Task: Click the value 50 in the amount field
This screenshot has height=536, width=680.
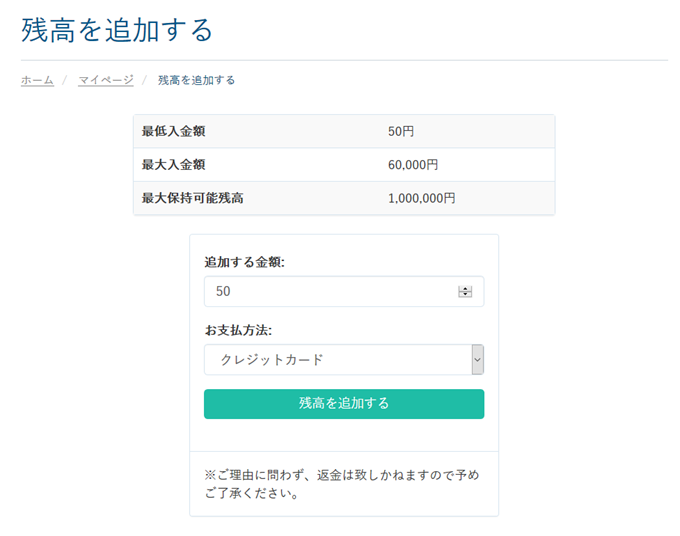Action: (x=223, y=292)
